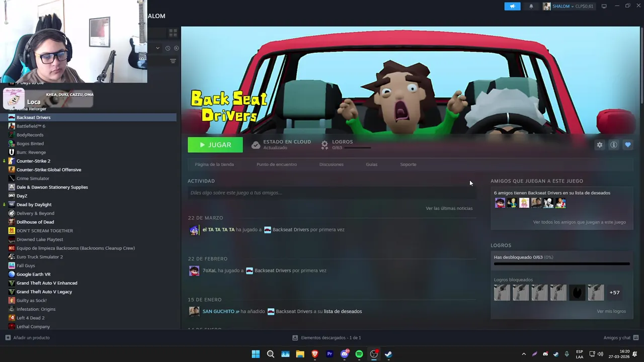Click Counter-Strike 2 game icon
The width and height of the screenshot is (644, 362).
click(12, 161)
